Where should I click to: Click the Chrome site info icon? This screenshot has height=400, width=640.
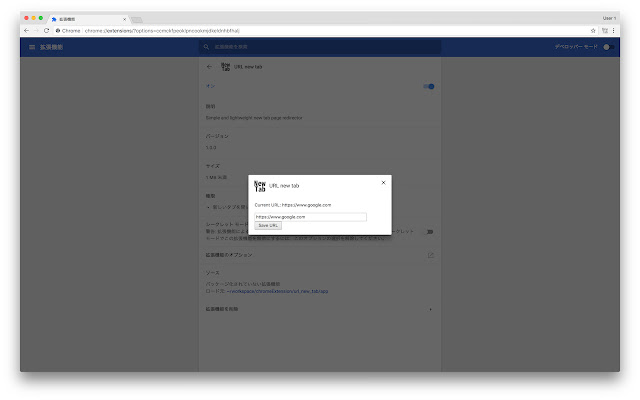(58, 31)
